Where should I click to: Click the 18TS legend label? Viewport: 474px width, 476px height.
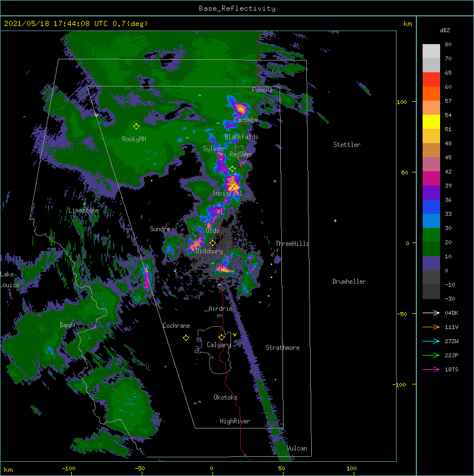coord(451,370)
